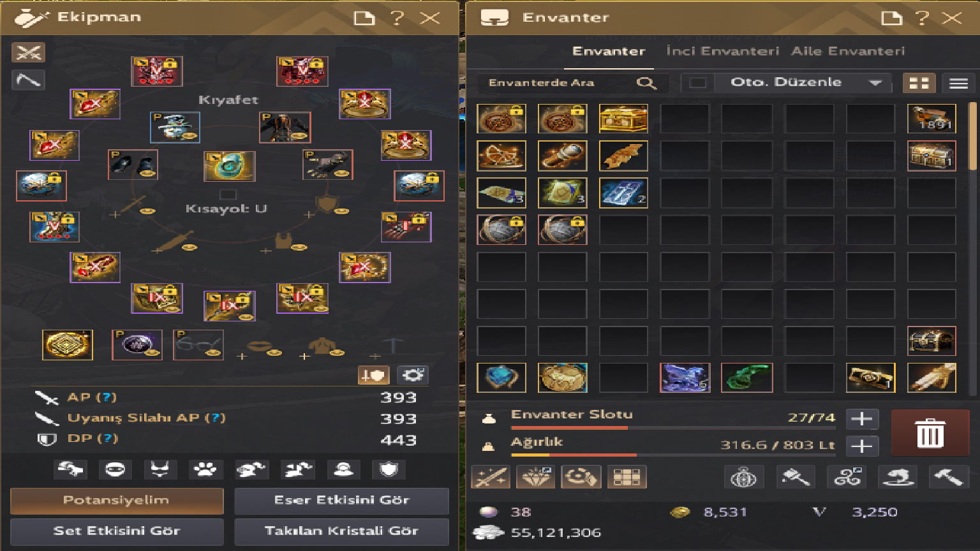
Task: Click the magnifier icon in inventory search
Action: 646,83
